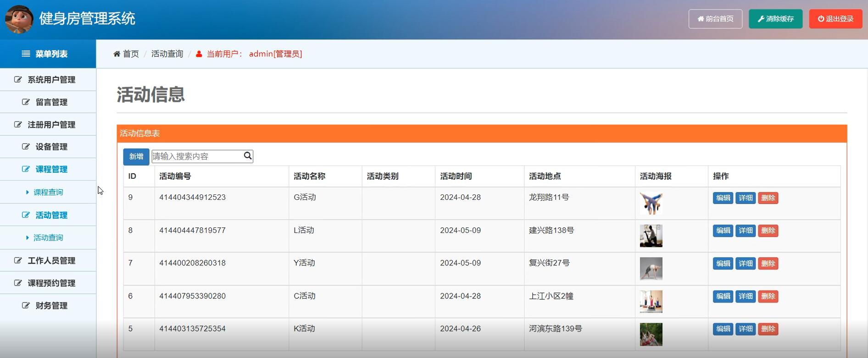Delete the L活动 row
The width and height of the screenshot is (868, 358).
point(768,231)
